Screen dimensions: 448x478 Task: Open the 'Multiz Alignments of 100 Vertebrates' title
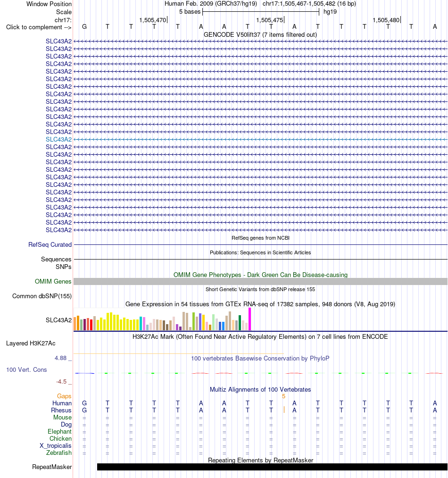point(260,389)
